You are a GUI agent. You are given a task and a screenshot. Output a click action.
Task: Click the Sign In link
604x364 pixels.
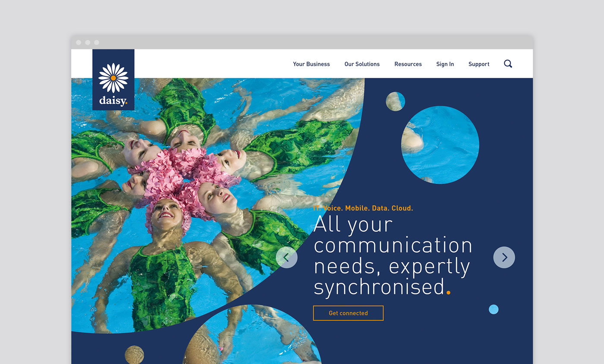pyautogui.click(x=445, y=64)
